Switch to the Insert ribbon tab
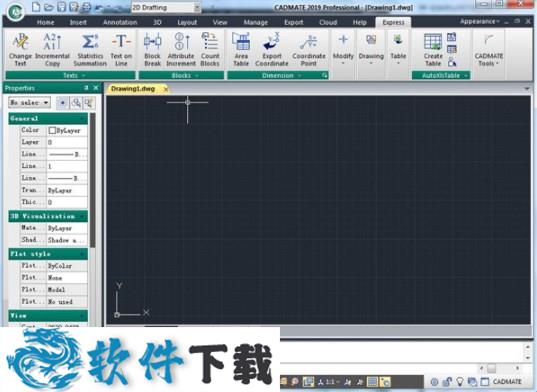Screen dimensions: 537x392 point(78,22)
